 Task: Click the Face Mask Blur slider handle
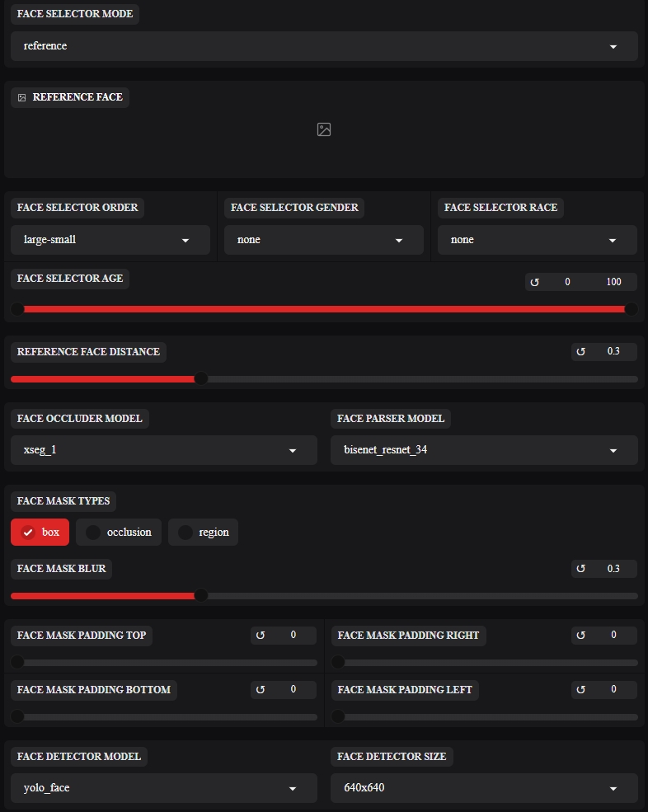(x=200, y=596)
